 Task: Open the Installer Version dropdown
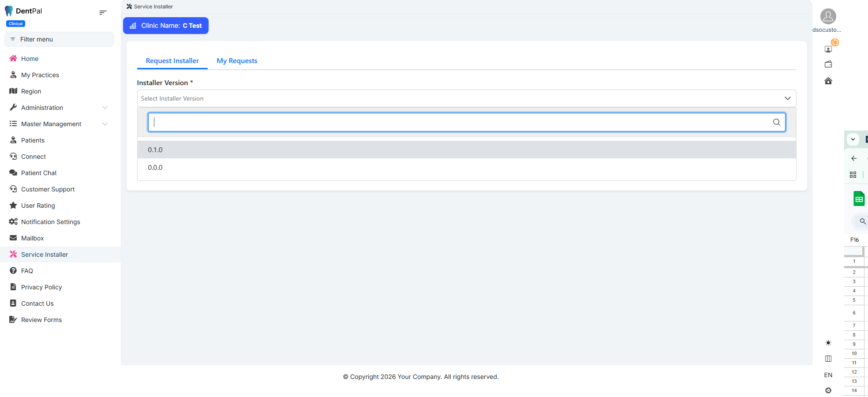[x=466, y=98]
